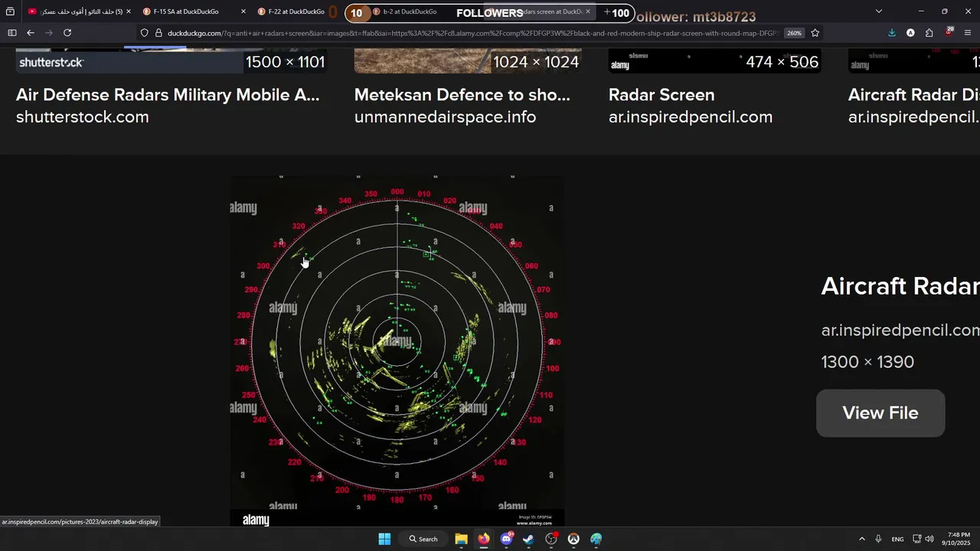Open the globe app icon on taskbar

tap(596, 539)
